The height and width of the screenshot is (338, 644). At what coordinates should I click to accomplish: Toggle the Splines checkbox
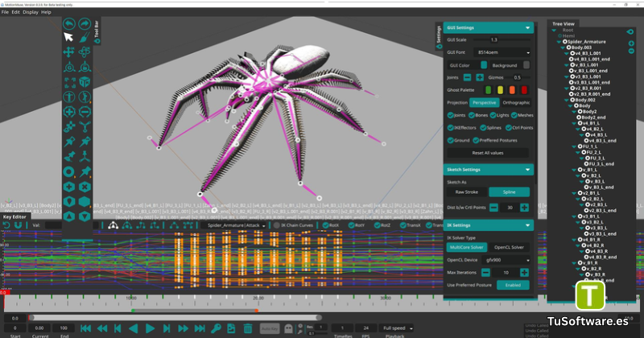(483, 128)
